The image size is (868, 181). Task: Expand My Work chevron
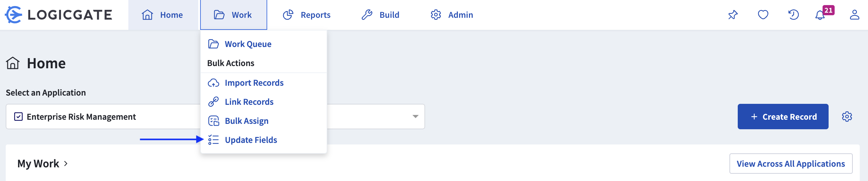click(x=66, y=164)
